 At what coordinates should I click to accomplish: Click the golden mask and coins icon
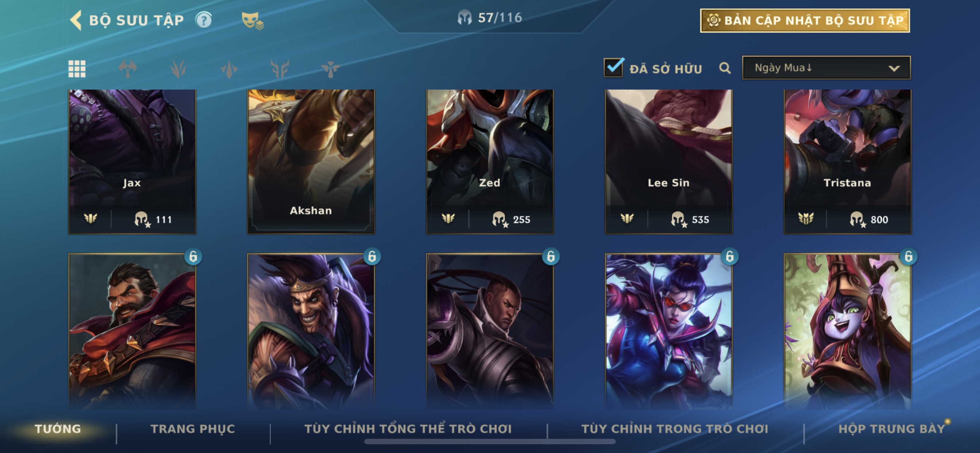click(252, 20)
